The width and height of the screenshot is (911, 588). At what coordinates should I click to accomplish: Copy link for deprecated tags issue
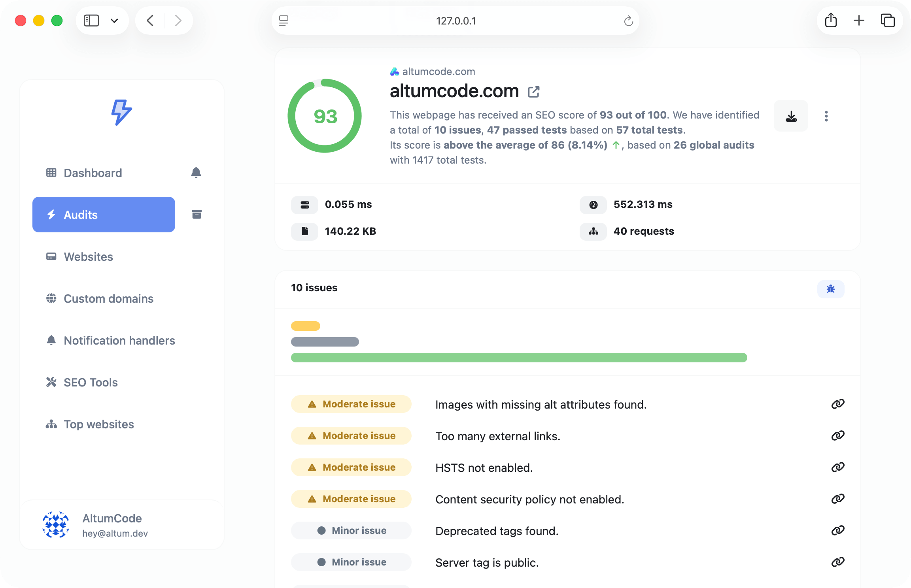[838, 530]
